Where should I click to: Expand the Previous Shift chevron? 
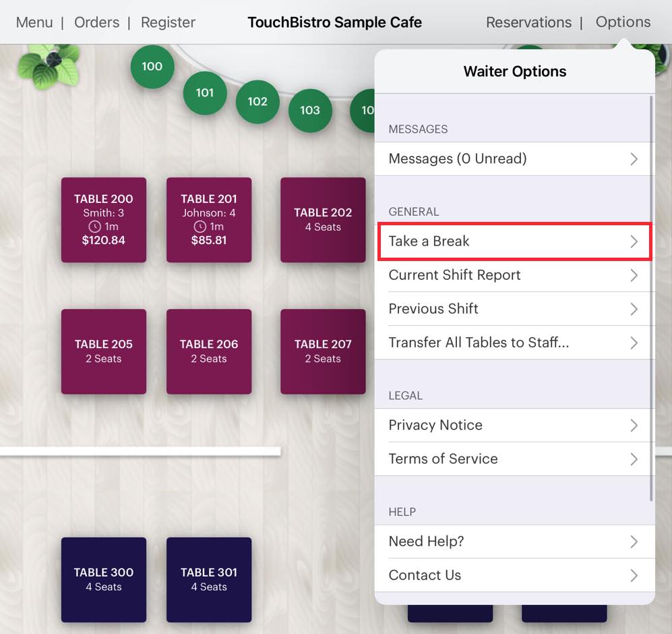point(634,309)
